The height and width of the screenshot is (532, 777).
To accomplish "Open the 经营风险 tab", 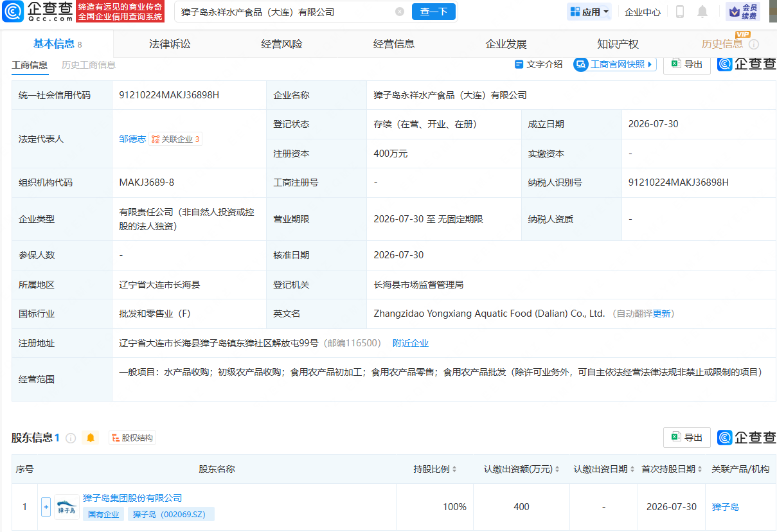I will pos(281,44).
